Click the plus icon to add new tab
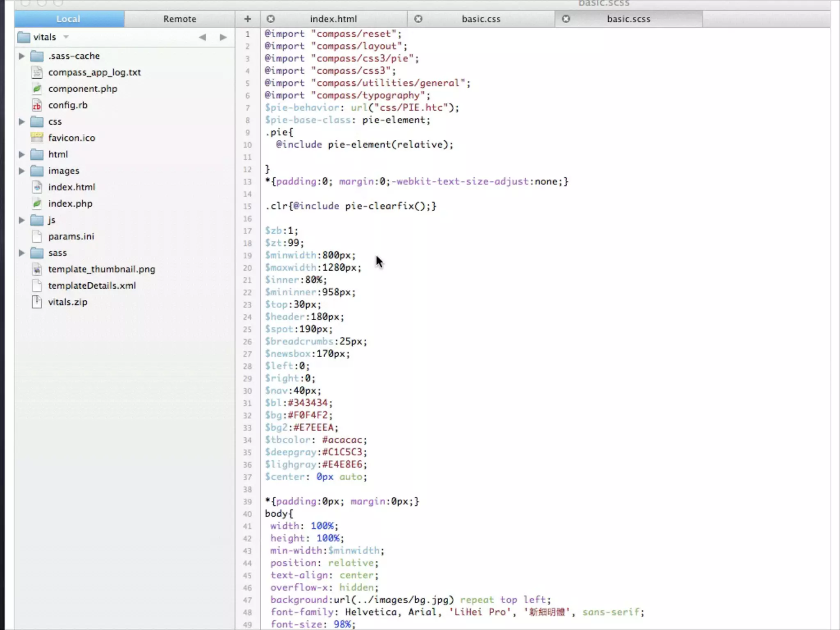This screenshot has height=630, width=840. click(247, 19)
